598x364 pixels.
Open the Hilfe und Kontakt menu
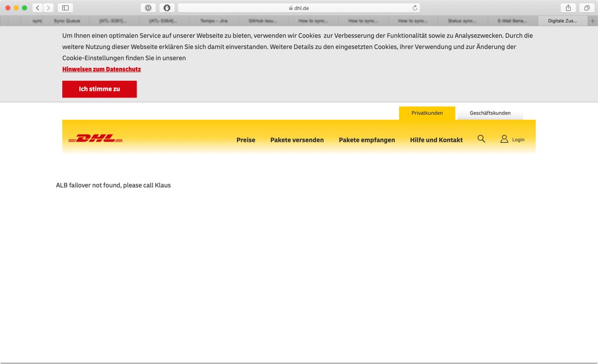tap(437, 140)
